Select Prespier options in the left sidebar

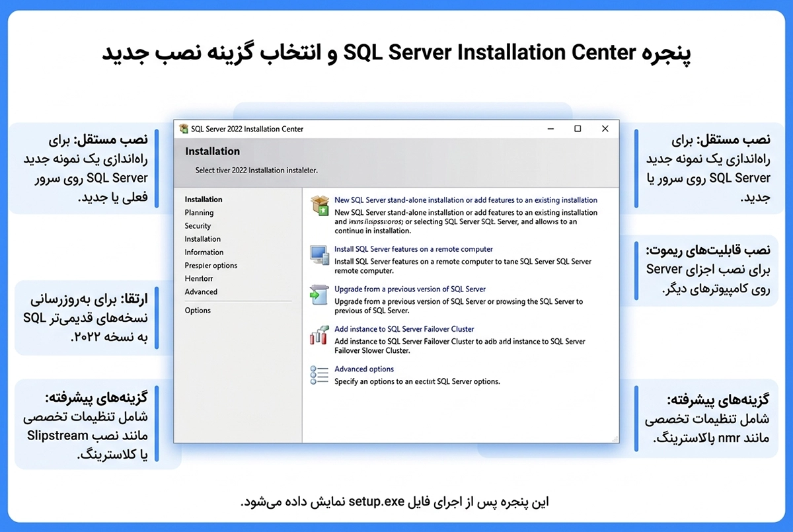[211, 266]
